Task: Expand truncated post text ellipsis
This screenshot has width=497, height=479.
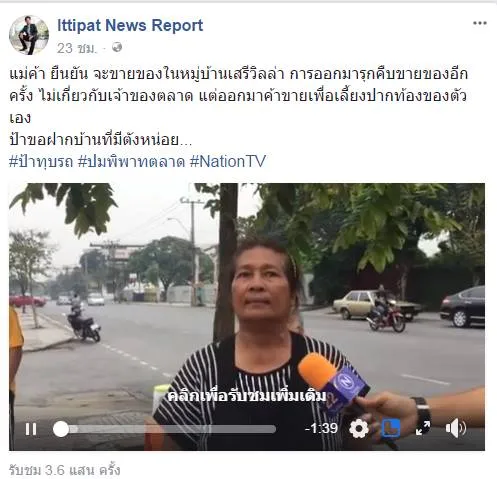Action: tap(186, 141)
